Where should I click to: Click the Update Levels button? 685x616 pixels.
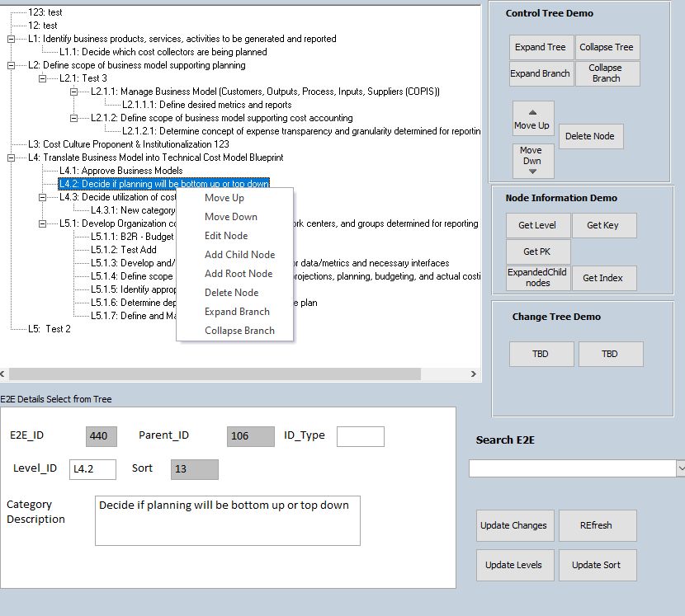point(515,565)
